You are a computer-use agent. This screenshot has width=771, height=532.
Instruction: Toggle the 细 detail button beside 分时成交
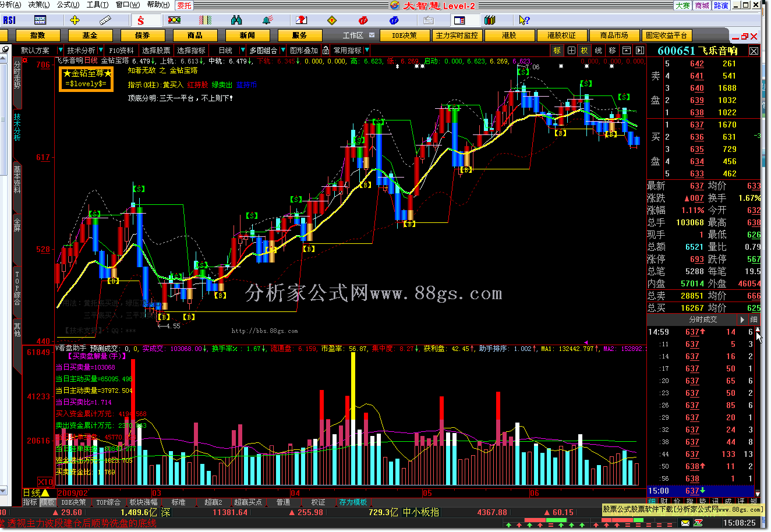point(754,320)
